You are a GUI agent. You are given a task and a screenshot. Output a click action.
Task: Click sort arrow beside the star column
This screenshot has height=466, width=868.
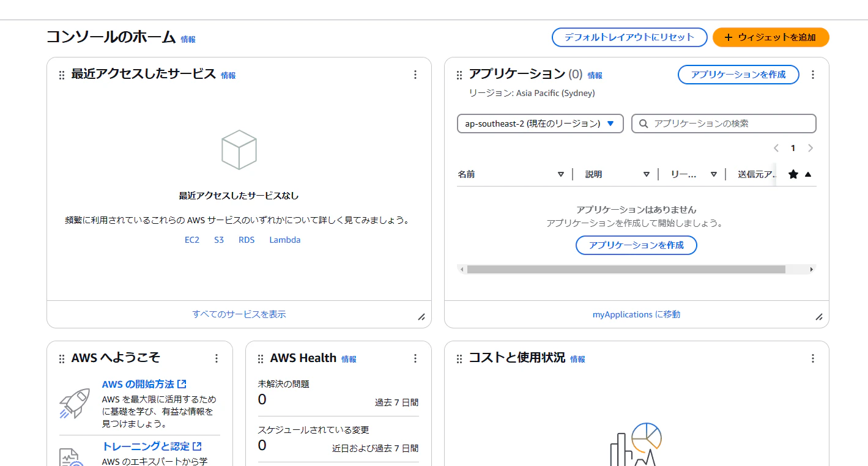click(808, 174)
